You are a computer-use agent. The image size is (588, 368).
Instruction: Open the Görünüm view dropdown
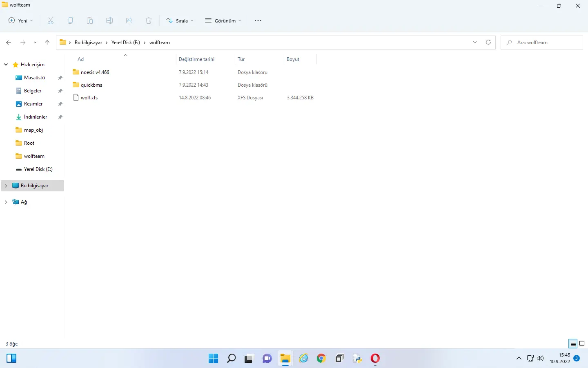coord(223,20)
